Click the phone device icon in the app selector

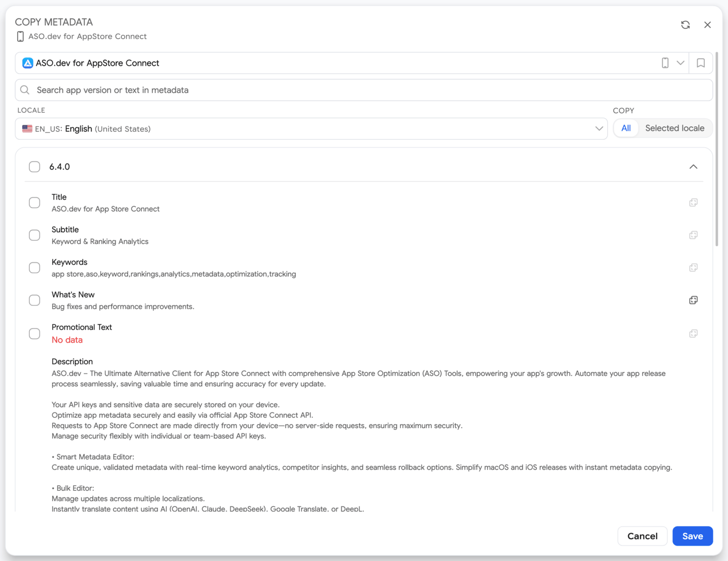tap(665, 63)
